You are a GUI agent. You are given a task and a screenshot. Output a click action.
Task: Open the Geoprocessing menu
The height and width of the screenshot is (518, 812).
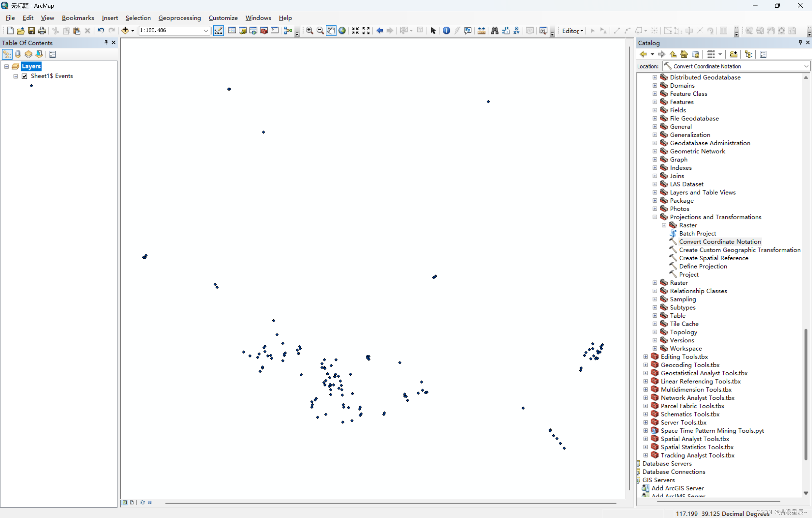click(x=179, y=18)
